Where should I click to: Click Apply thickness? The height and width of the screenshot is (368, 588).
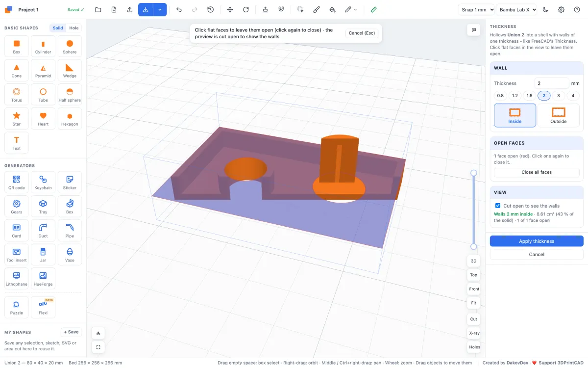pos(537,241)
